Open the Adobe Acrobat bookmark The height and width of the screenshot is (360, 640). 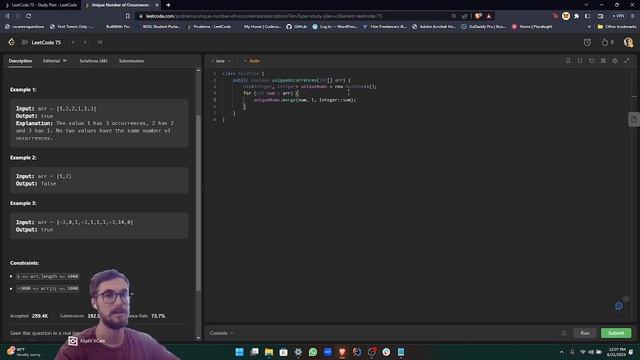tap(434, 27)
